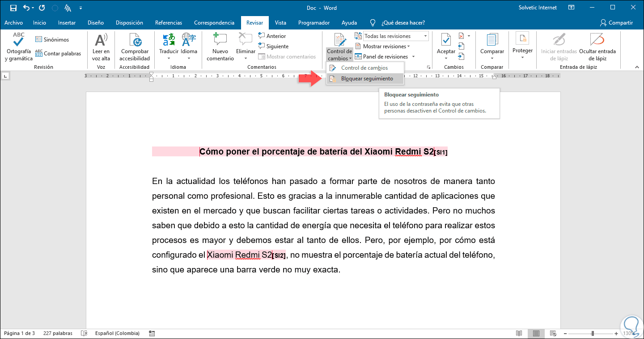The width and height of the screenshot is (644, 339).
Task: Switch to Print Layout view in status bar
Action: [x=536, y=333]
